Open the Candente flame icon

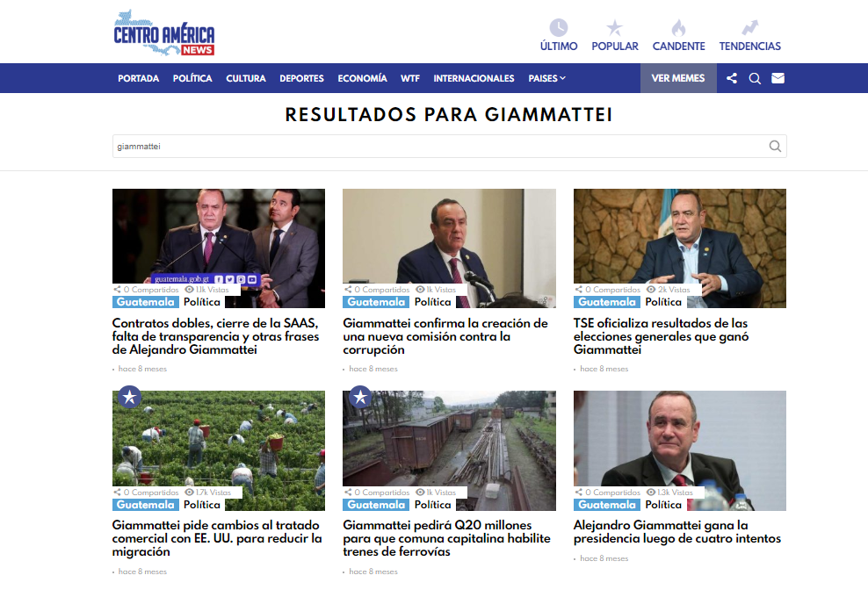(679, 28)
